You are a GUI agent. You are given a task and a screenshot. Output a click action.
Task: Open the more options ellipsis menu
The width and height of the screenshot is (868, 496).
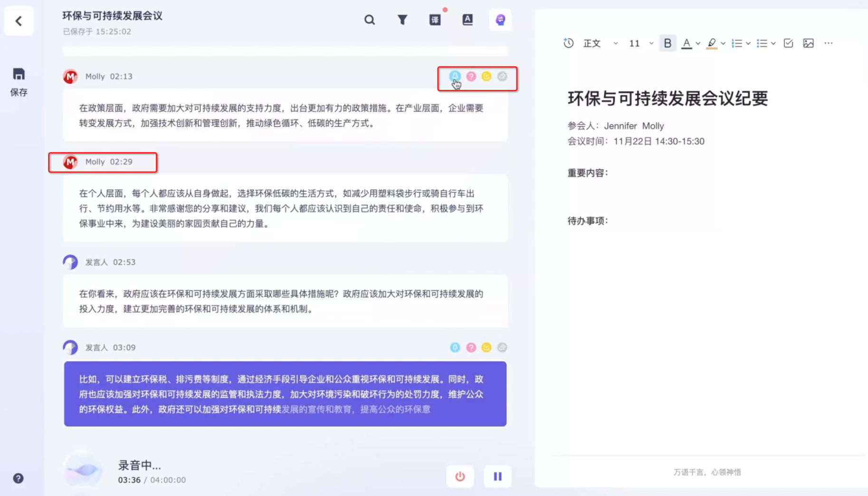829,43
